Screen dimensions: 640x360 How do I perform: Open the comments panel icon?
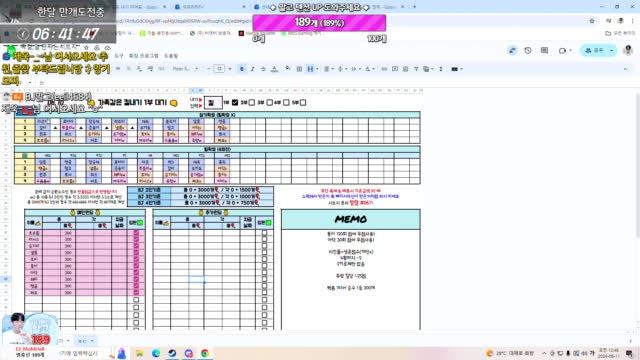pyautogui.click(x=544, y=51)
